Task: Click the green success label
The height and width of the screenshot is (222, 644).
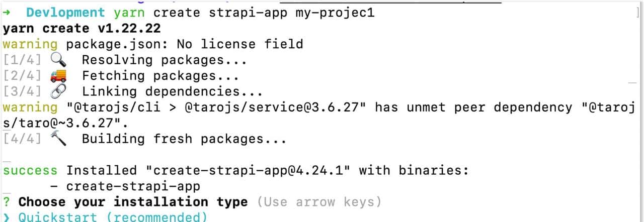Action: 30,170
